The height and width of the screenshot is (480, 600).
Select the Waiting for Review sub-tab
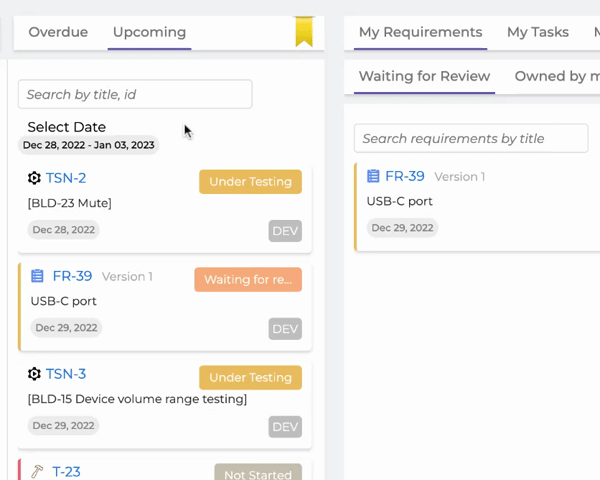click(424, 76)
